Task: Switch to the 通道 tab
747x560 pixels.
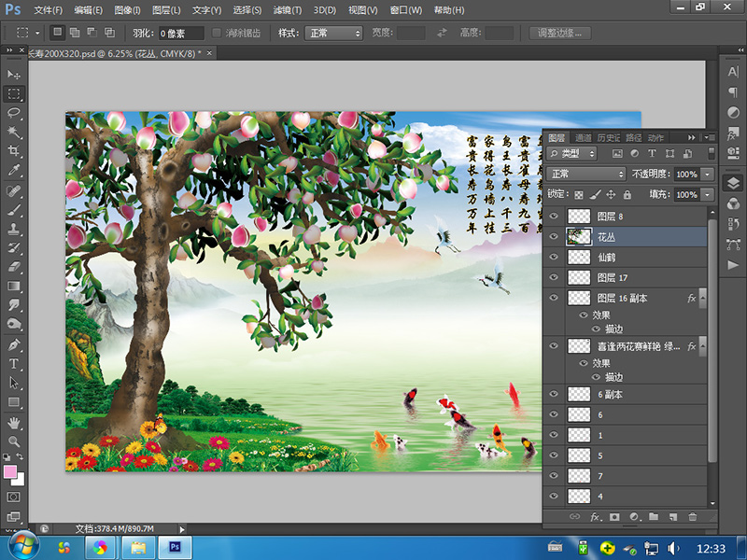Action: (583, 137)
